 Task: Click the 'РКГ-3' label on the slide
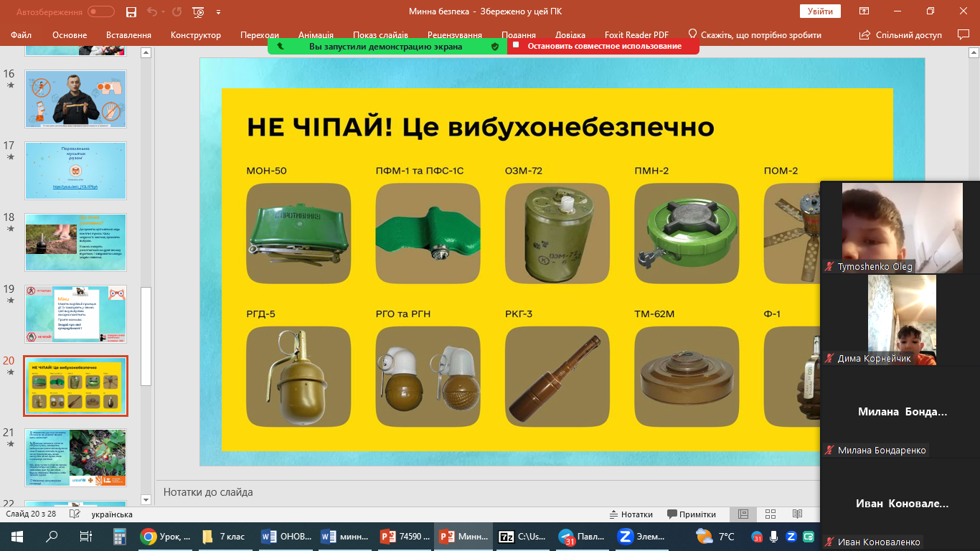(519, 314)
